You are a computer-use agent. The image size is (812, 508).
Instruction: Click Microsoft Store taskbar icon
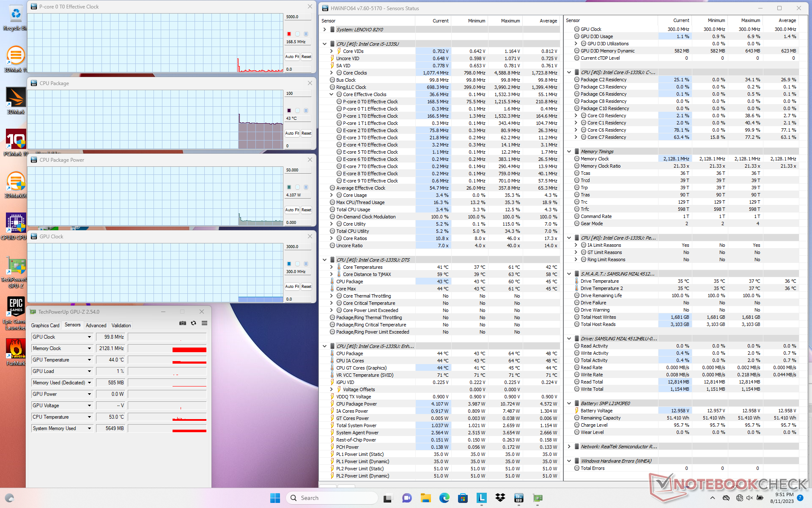point(463,498)
